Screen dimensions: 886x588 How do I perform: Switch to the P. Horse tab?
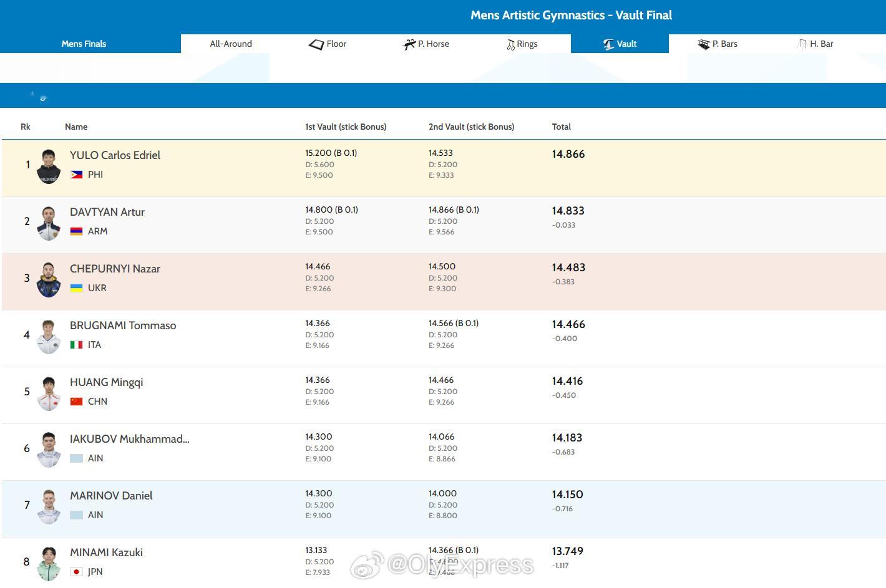click(x=426, y=44)
